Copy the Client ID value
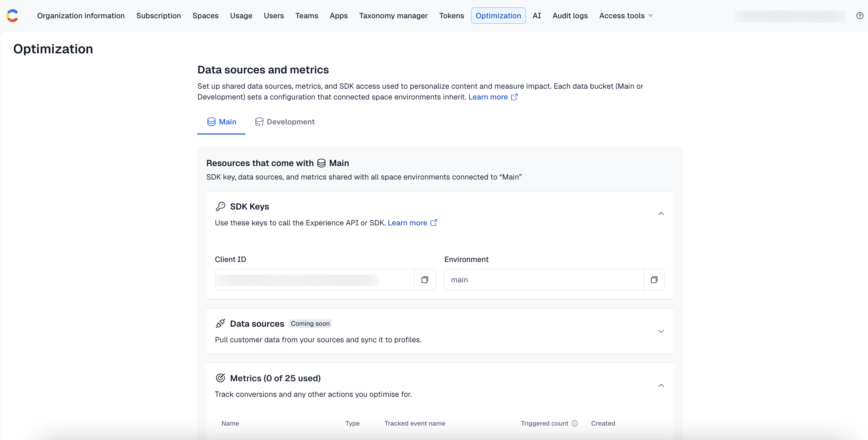868x440 pixels. pyautogui.click(x=425, y=280)
